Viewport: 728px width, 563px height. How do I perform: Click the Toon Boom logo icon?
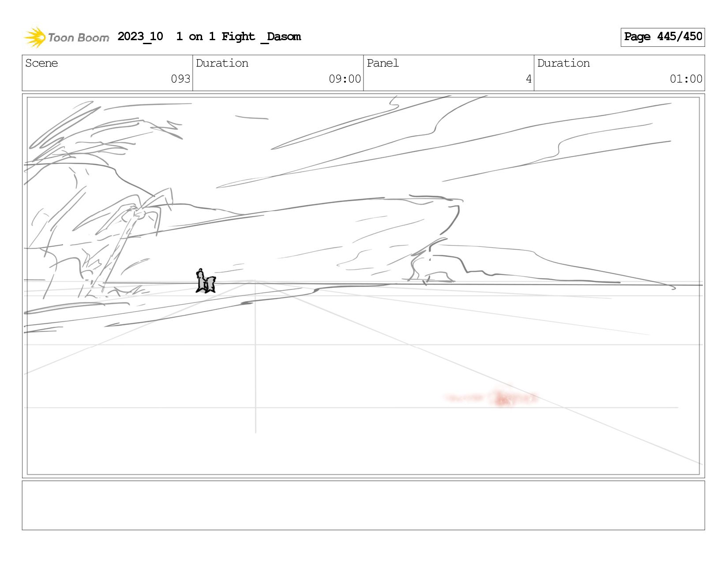click(x=35, y=37)
